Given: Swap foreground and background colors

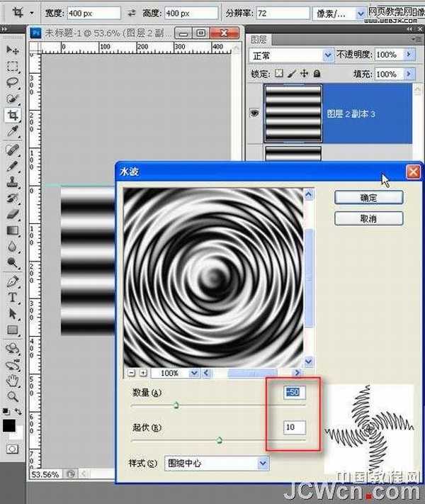Looking at the screenshot, I should (x=18, y=411).
